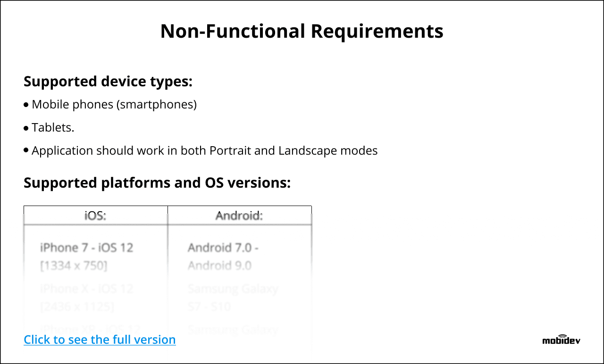Click the 'iPhone 7 - iOS 12' table entry

[87, 248]
